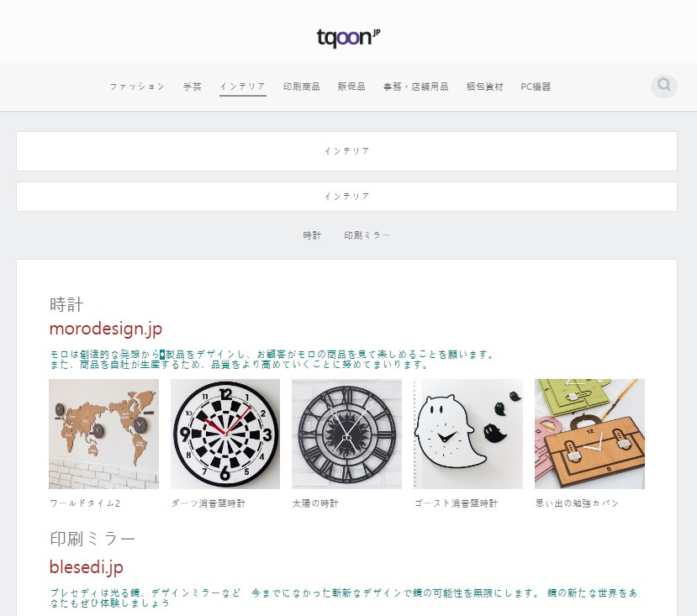697x616 pixels.
Task: Visit the blesedi.jp link
Action: (x=87, y=567)
